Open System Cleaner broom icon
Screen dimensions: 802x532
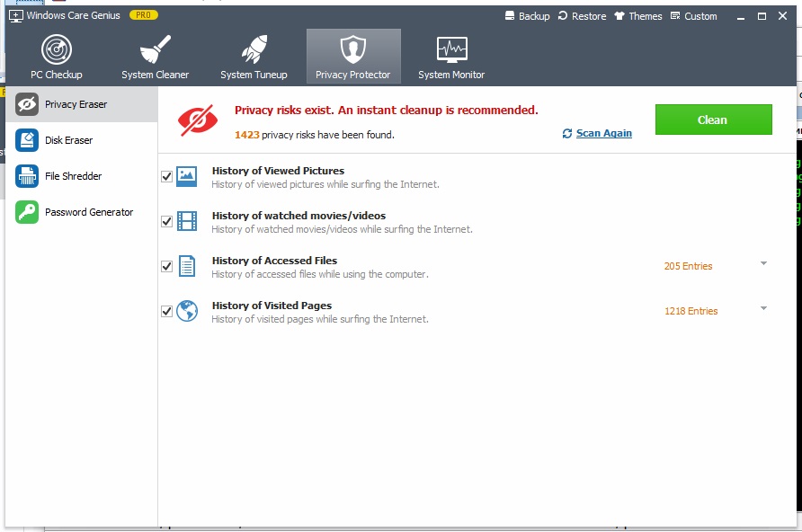155,49
